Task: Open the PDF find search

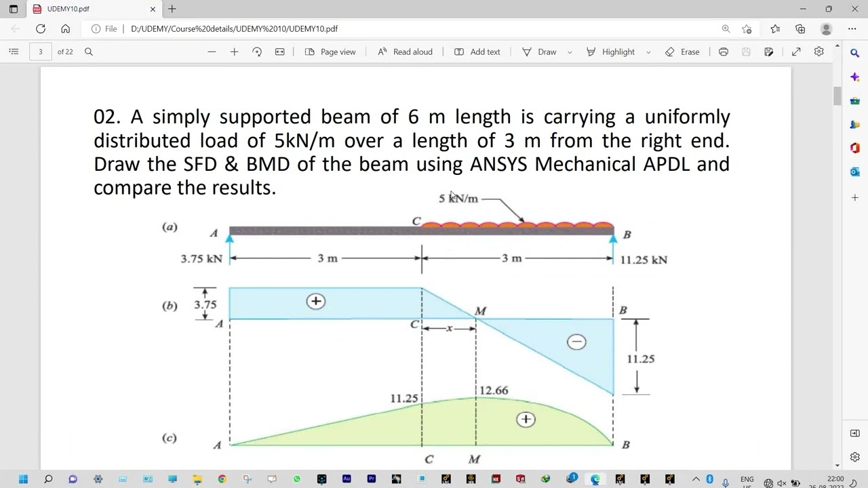Action: (x=88, y=52)
